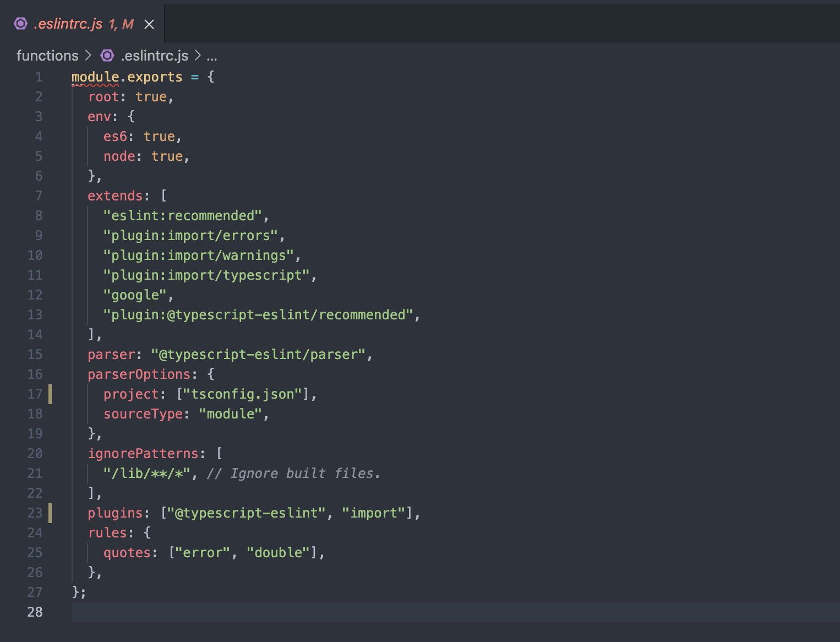Select the .eslintrc.js editor tab
840x642 pixels.
[82, 24]
